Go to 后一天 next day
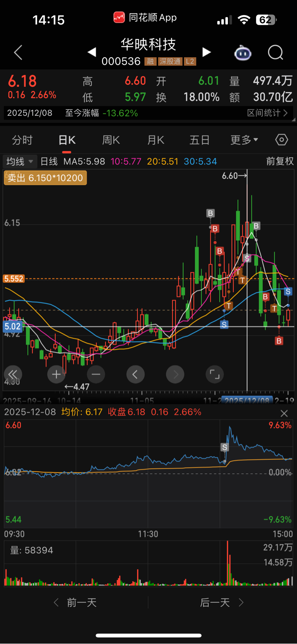This screenshot has width=297, height=644. click(x=222, y=603)
